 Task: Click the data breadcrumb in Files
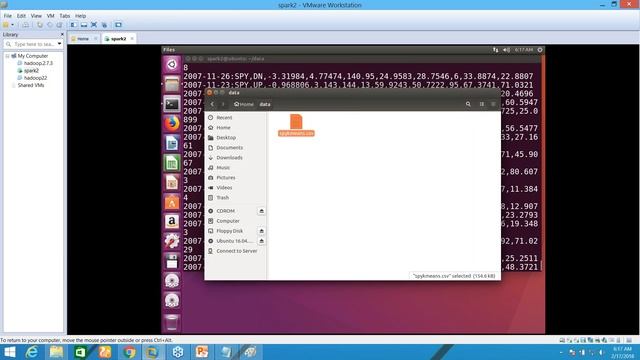[265, 104]
